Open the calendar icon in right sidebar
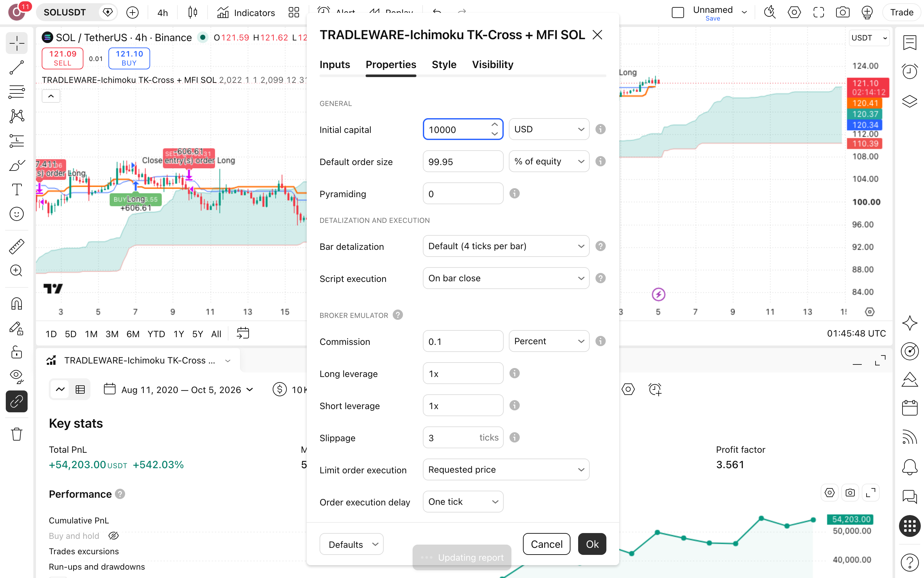 coord(910,408)
